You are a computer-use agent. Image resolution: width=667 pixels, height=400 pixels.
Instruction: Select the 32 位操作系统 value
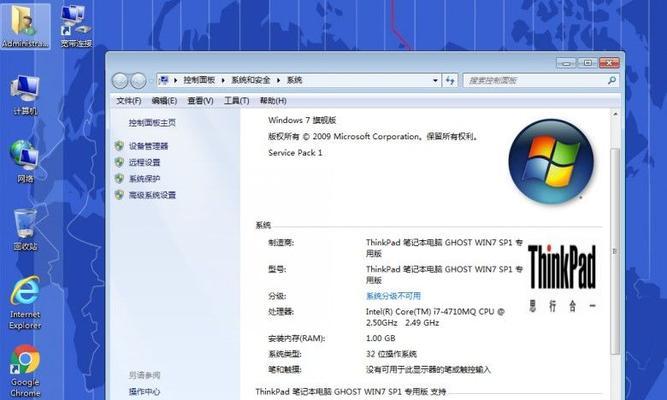tap(391, 354)
